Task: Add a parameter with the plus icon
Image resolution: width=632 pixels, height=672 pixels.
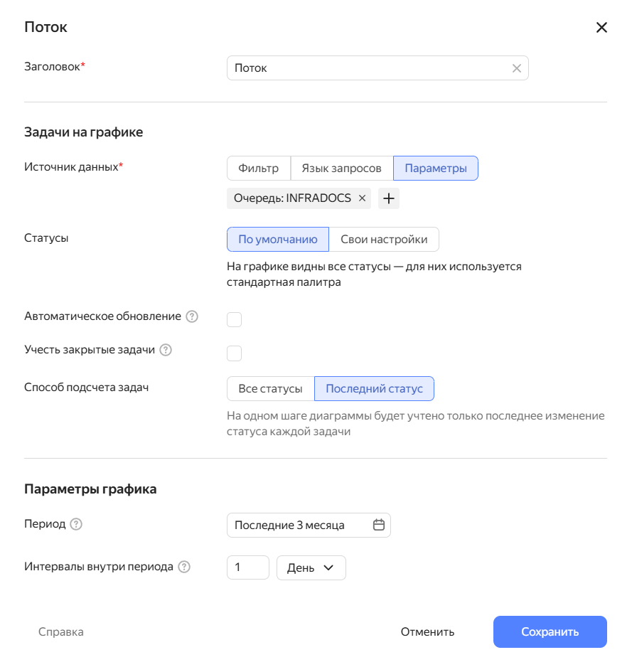Action: coord(389,198)
